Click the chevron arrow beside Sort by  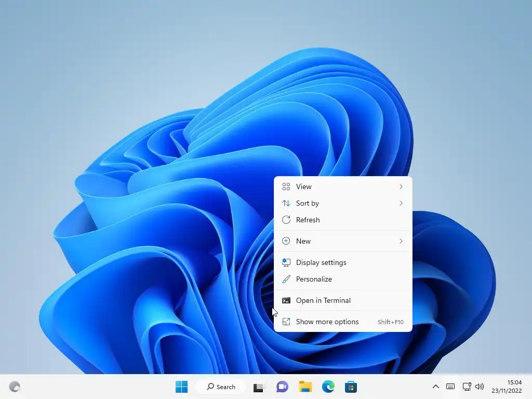(x=401, y=203)
